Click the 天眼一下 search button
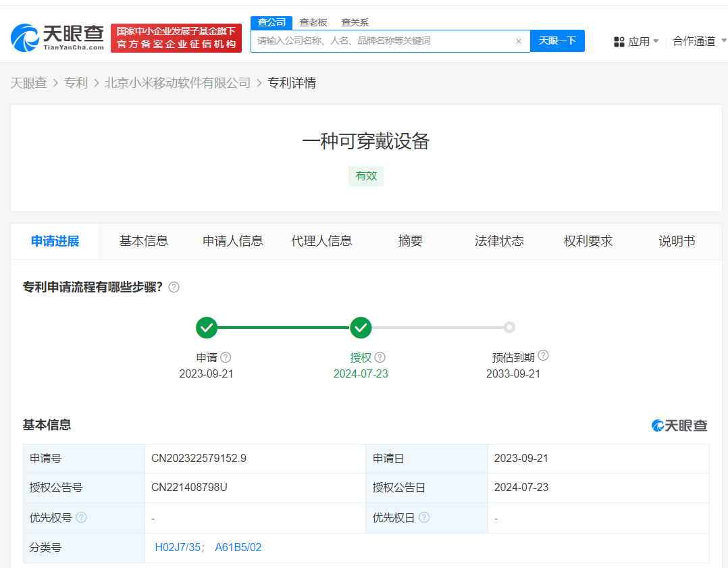This screenshot has height=568, width=728. [557, 41]
